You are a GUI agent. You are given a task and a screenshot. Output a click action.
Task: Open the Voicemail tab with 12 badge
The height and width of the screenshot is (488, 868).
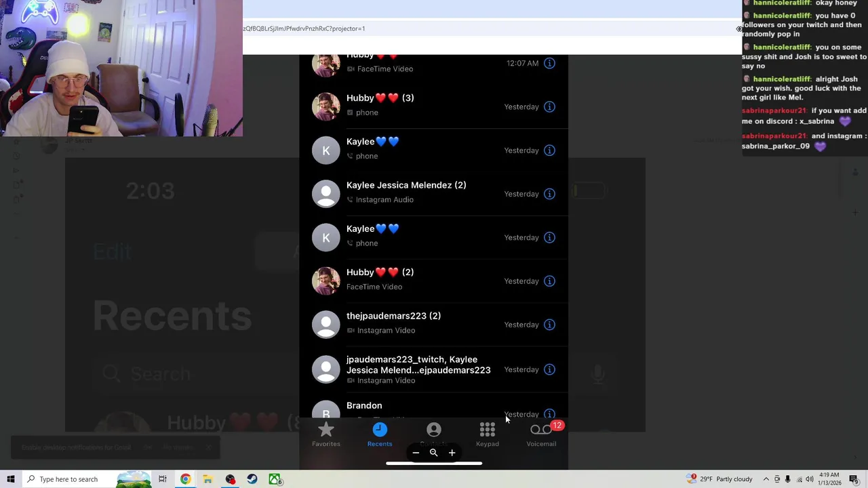541,434
